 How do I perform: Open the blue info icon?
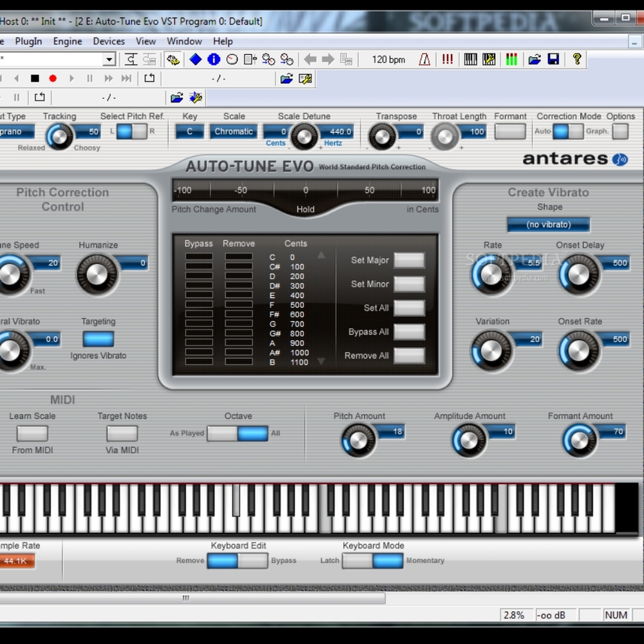tap(214, 59)
